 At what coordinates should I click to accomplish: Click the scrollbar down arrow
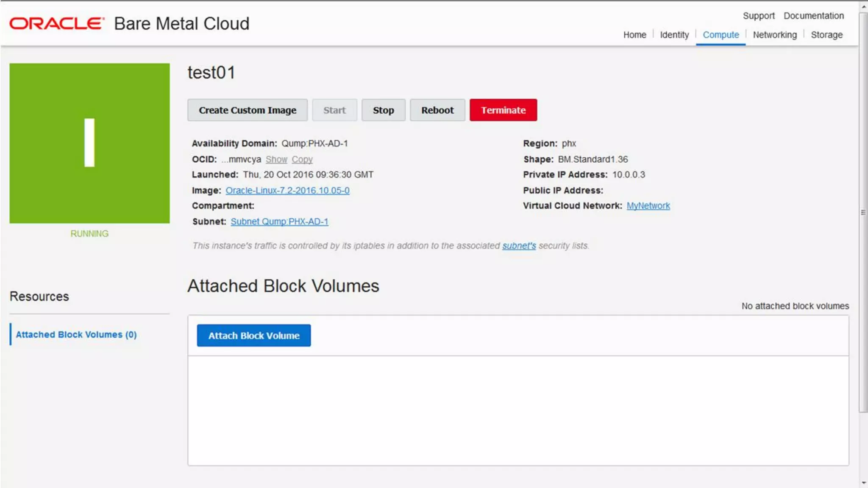[x=863, y=482]
